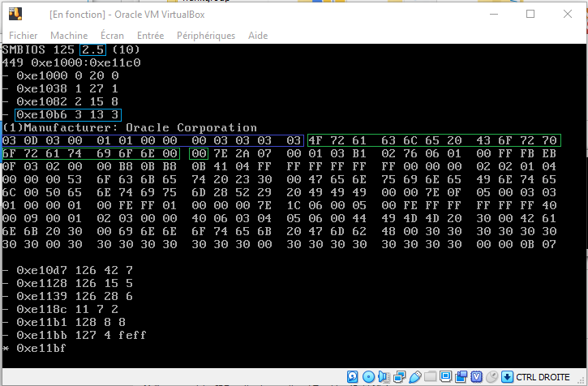
Task: Click the optical disc status icon
Action: click(369, 376)
